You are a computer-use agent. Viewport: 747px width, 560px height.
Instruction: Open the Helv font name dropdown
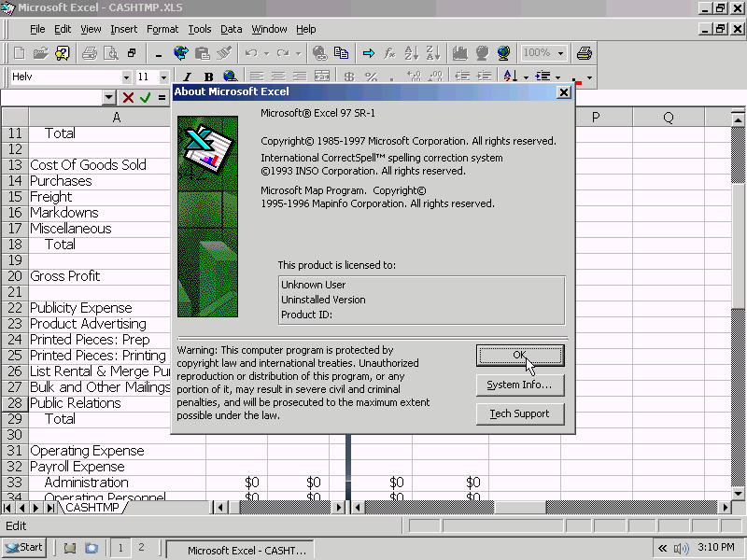[126, 77]
